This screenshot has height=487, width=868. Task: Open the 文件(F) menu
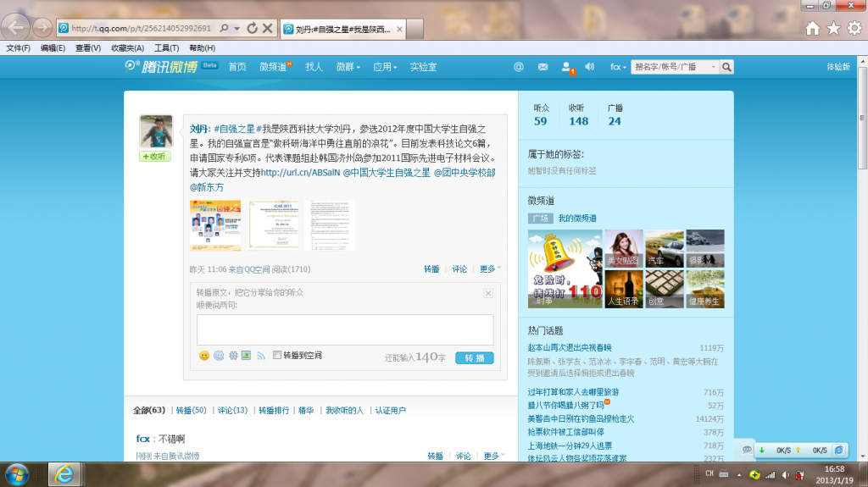click(19, 48)
